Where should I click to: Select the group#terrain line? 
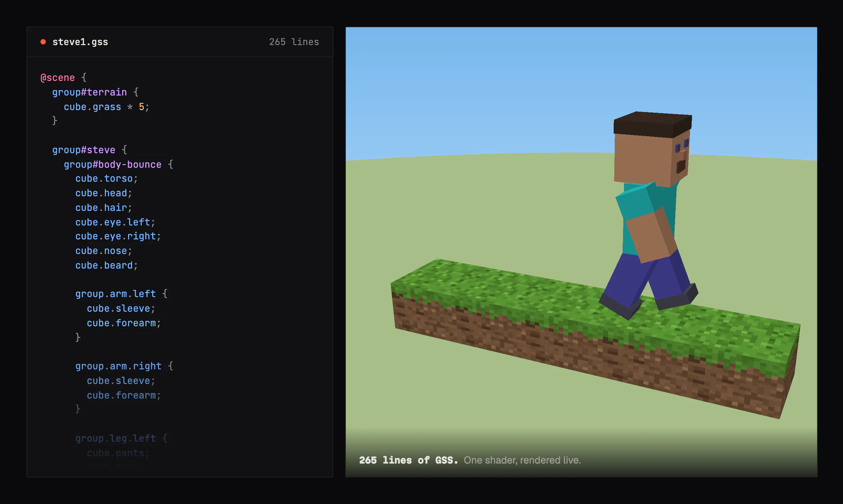[x=95, y=92]
